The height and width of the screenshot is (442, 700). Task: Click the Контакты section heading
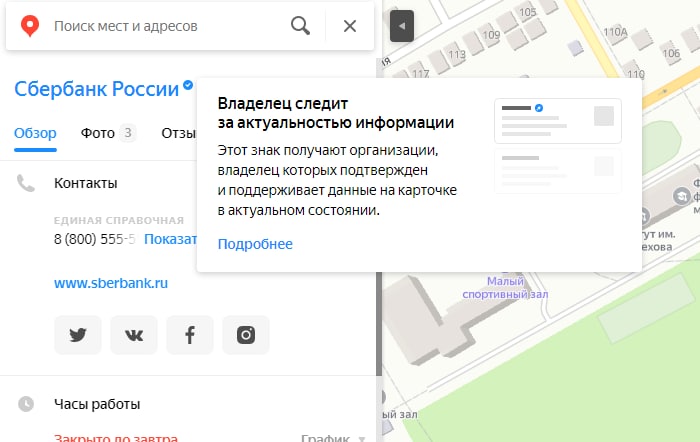pos(86,183)
